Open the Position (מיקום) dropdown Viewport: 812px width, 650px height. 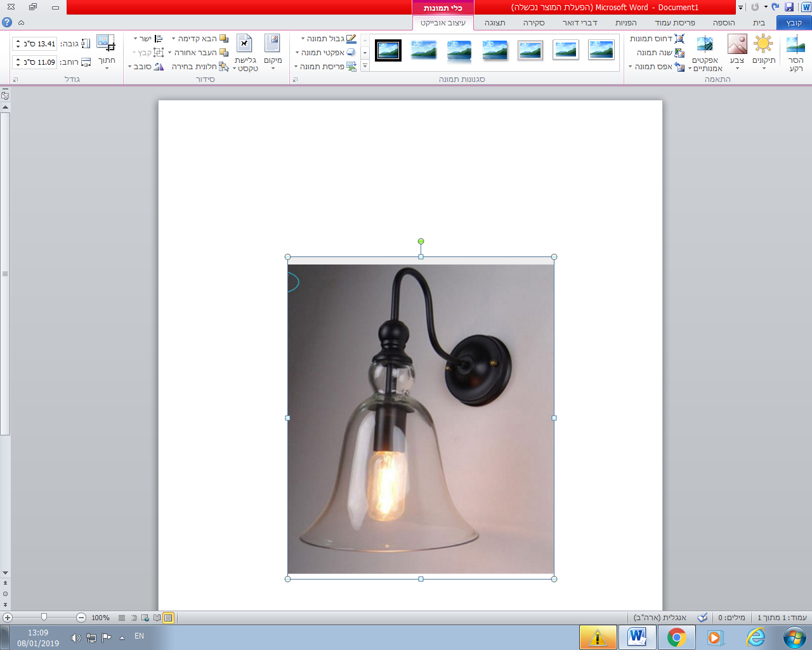pos(273,51)
